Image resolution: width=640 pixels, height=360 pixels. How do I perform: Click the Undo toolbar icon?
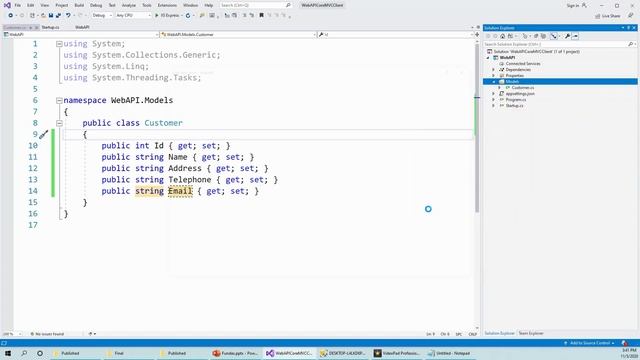(x=68, y=16)
